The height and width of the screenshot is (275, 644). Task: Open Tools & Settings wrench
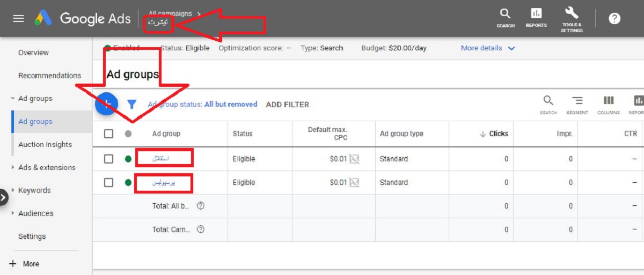point(572,19)
